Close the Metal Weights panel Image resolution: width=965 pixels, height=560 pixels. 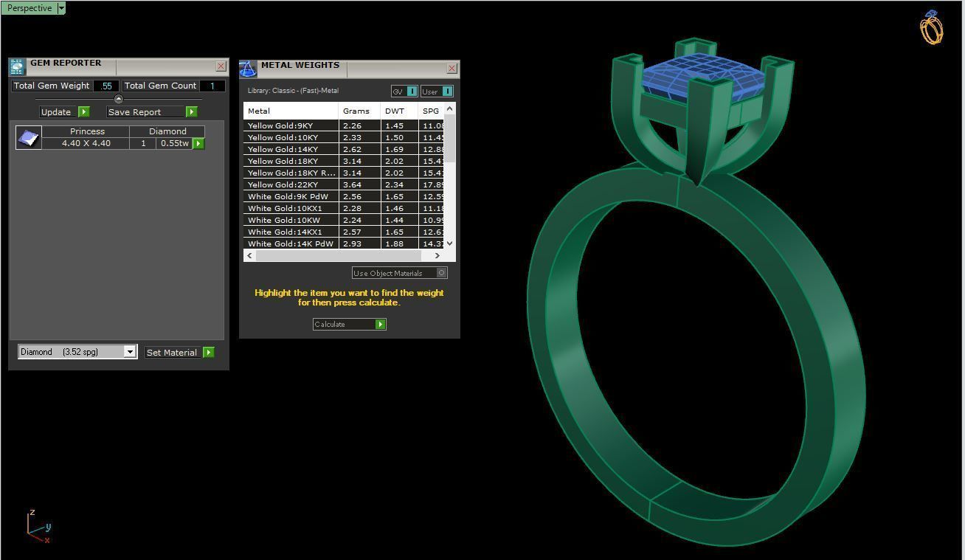pyautogui.click(x=452, y=68)
